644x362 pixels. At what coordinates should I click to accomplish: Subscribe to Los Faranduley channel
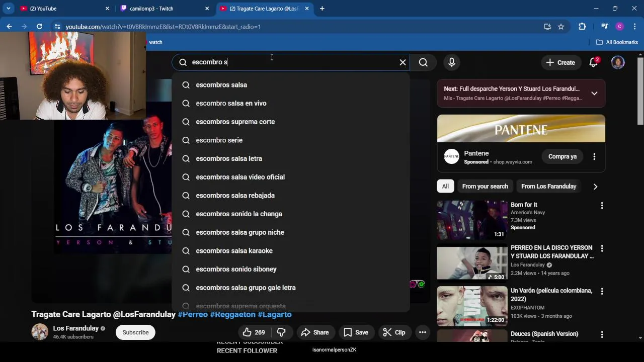click(135, 332)
